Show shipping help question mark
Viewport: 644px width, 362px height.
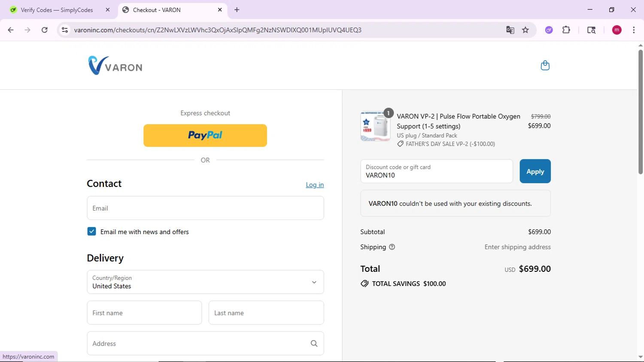click(x=392, y=247)
